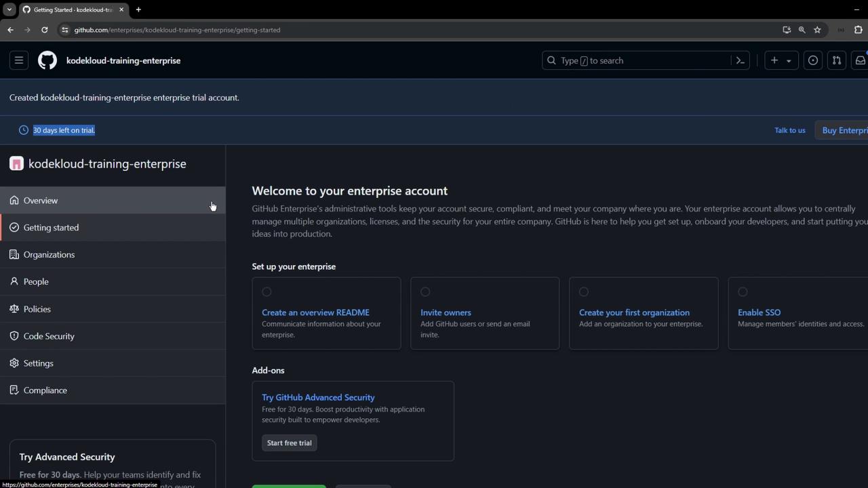Select Settings in the sidebar
The width and height of the screenshot is (868, 488).
pyautogui.click(x=38, y=363)
